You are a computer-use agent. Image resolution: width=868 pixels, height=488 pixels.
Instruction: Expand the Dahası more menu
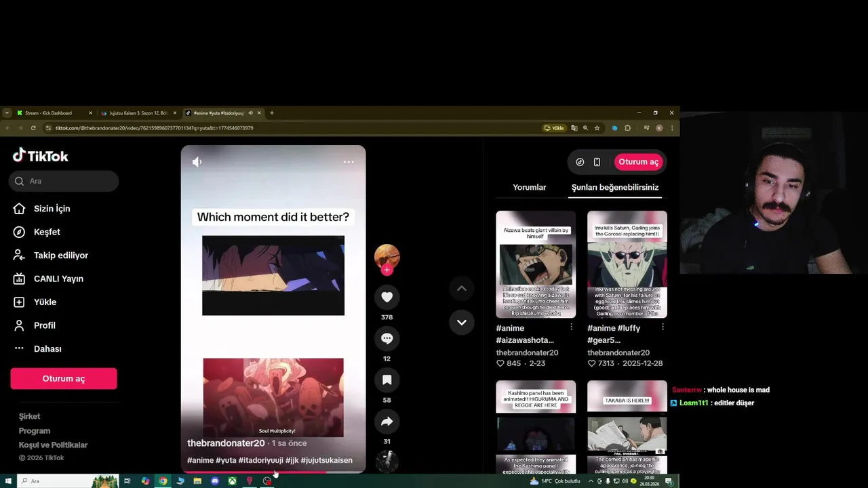point(38,349)
